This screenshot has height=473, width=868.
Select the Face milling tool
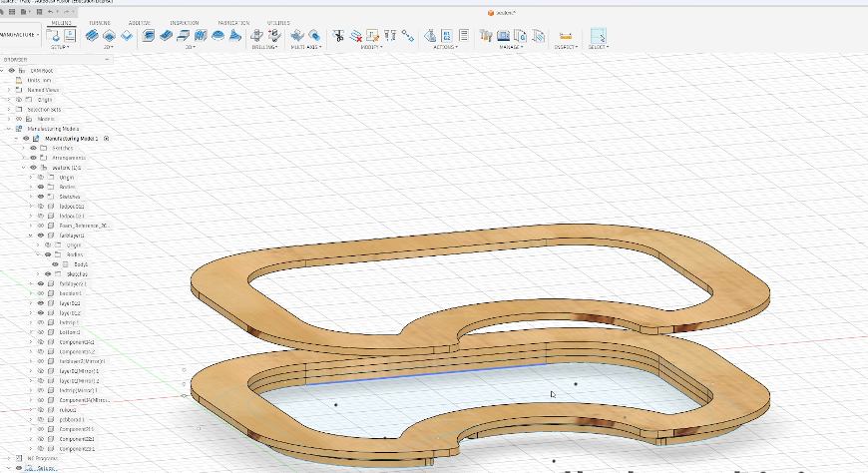point(127,36)
